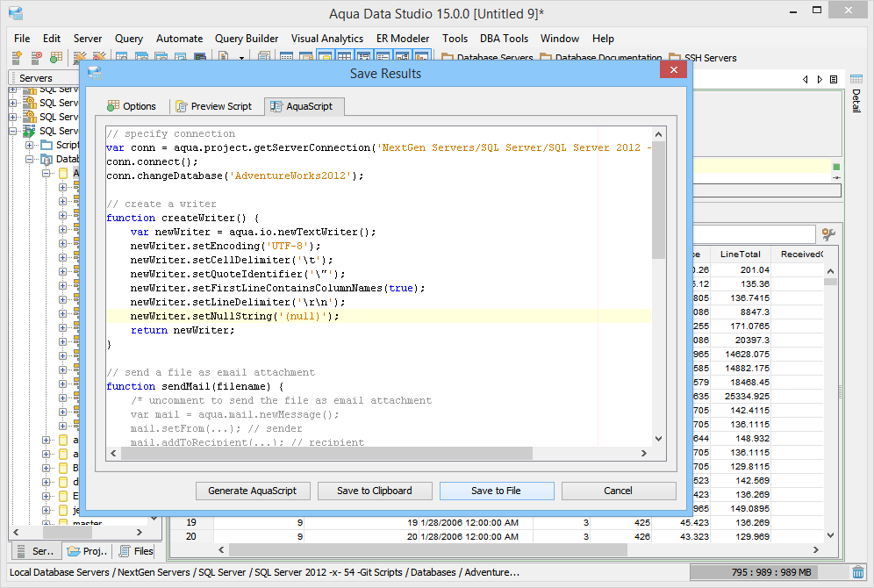Switch to the Ser.. bottom tab
The height and width of the screenshot is (588, 874).
pos(36,551)
